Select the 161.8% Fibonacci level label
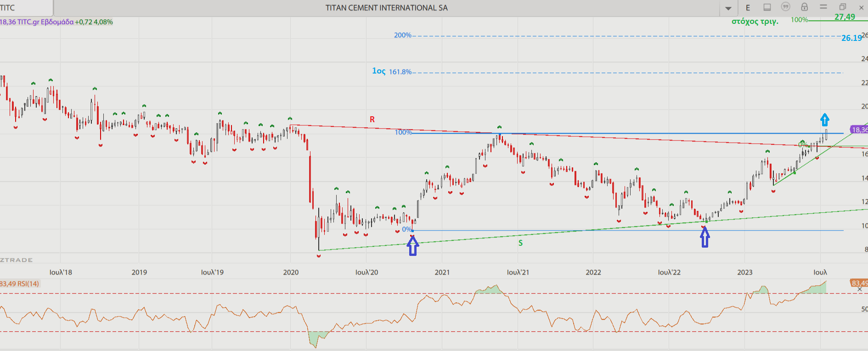Image resolution: width=868 pixels, height=351 pixels. [x=400, y=72]
